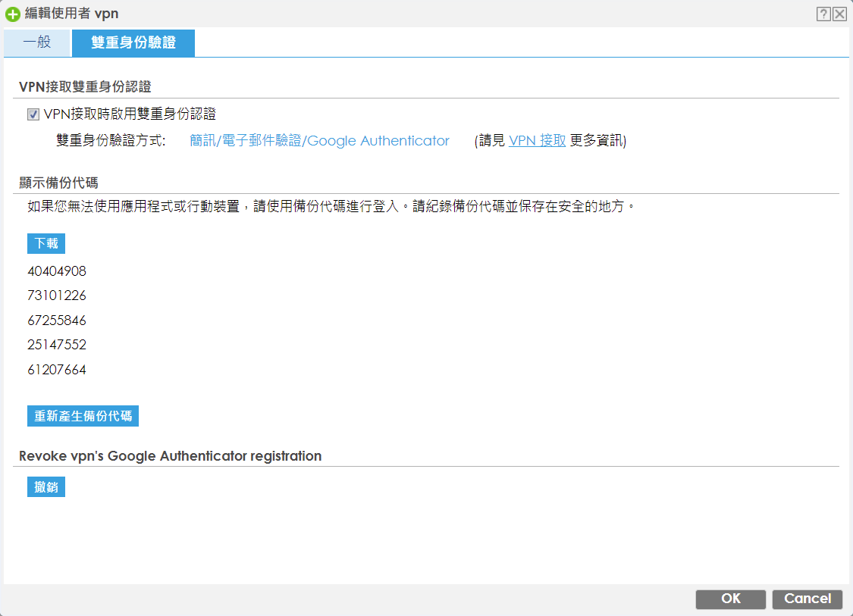The height and width of the screenshot is (616, 853).
Task: Click the Cancel button
Action: click(x=808, y=599)
